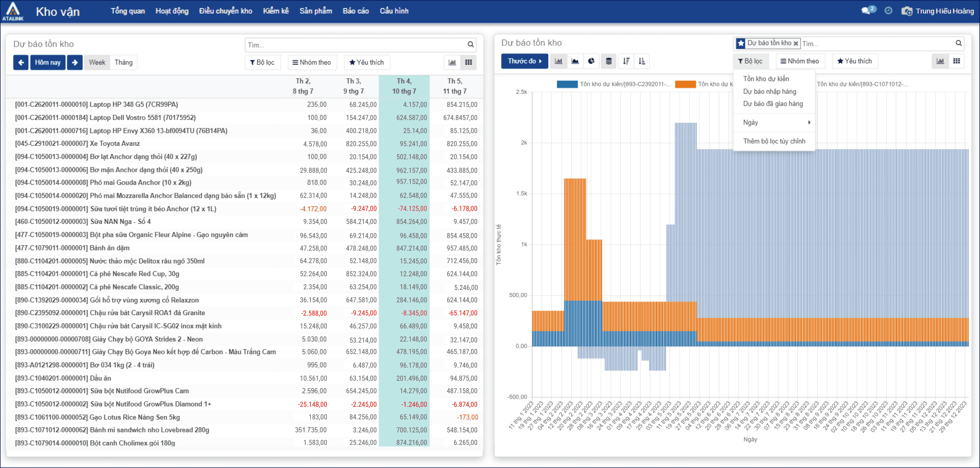The height and width of the screenshot is (468, 980).
Task: Remove the Dự báo tồn kho filter tag
Action: click(795, 43)
